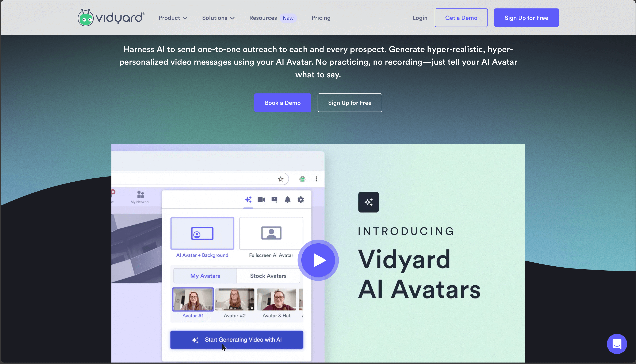Select the AI sparkle tool in the extension toolbar

[249, 200]
